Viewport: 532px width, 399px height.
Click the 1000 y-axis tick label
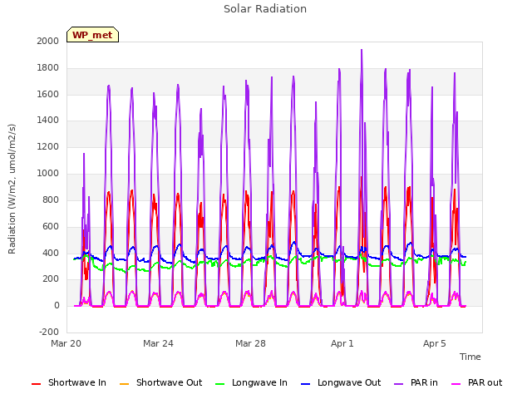(48, 174)
